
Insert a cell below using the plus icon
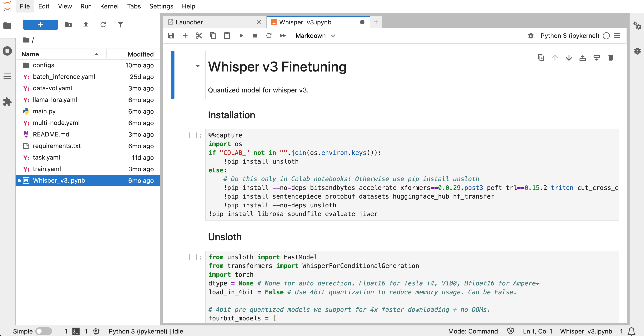click(x=185, y=36)
